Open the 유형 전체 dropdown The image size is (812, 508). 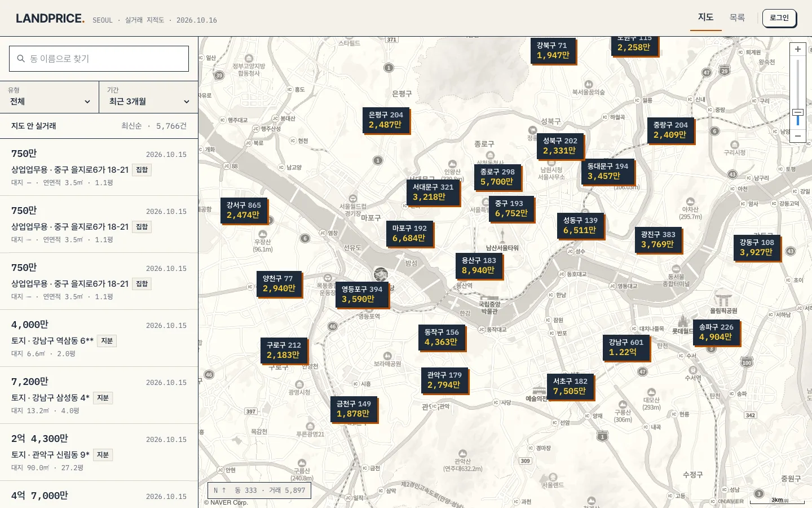point(50,97)
